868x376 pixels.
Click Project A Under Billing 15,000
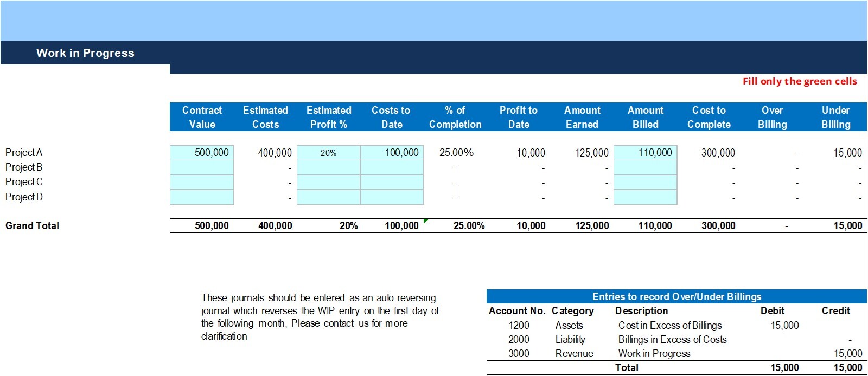pyautogui.click(x=847, y=153)
